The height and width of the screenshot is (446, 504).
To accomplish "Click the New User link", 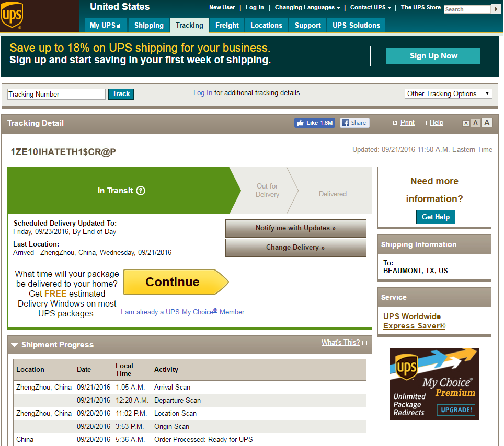I will (x=222, y=7).
